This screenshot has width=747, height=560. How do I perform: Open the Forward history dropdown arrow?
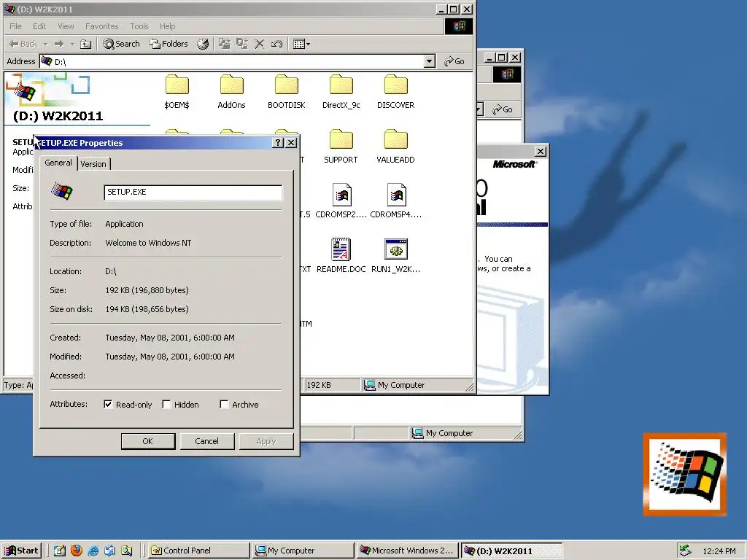(72, 44)
